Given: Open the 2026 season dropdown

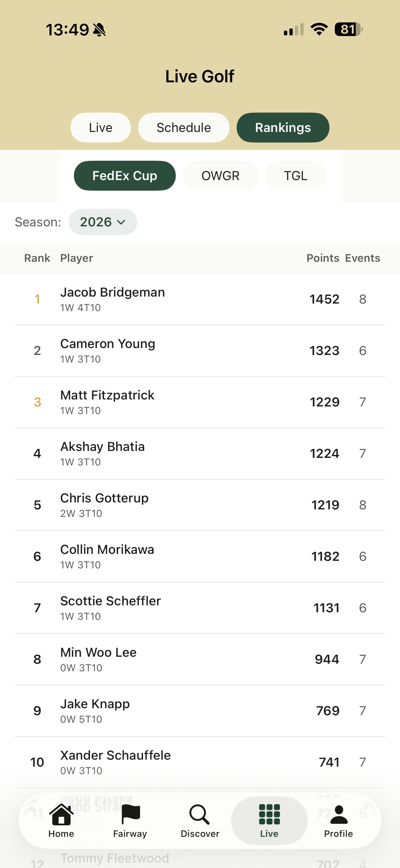Looking at the screenshot, I should click(x=103, y=222).
